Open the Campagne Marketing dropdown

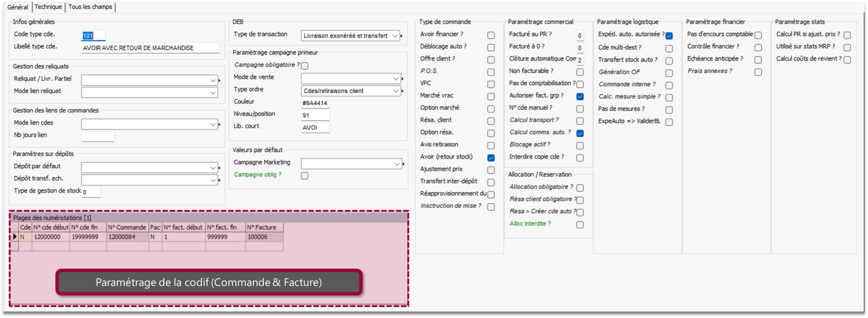[397, 164]
